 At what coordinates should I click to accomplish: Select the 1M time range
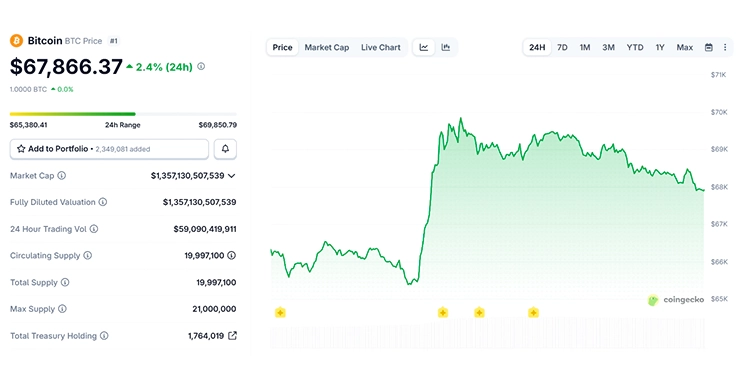585,48
